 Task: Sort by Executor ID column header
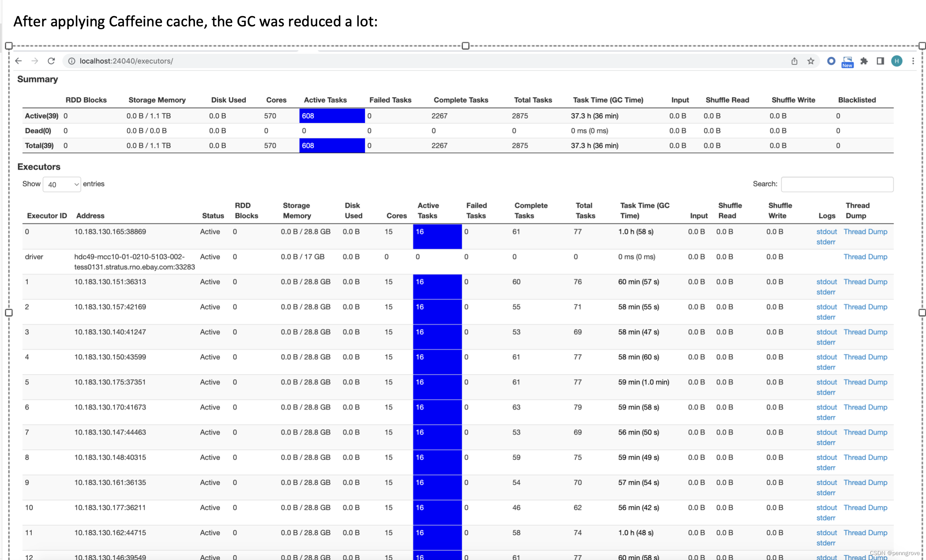click(x=47, y=215)
